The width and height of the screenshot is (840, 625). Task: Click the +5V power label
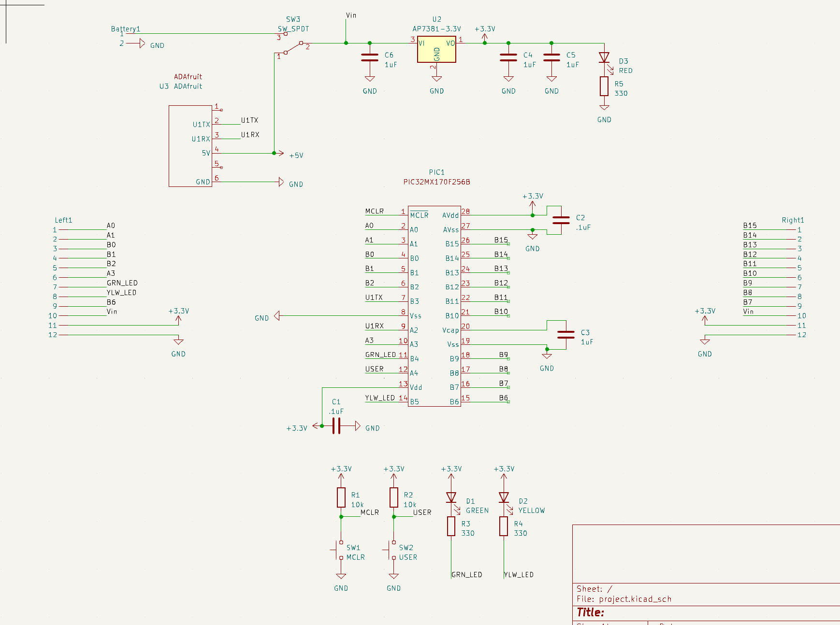[x=296, y=156]
